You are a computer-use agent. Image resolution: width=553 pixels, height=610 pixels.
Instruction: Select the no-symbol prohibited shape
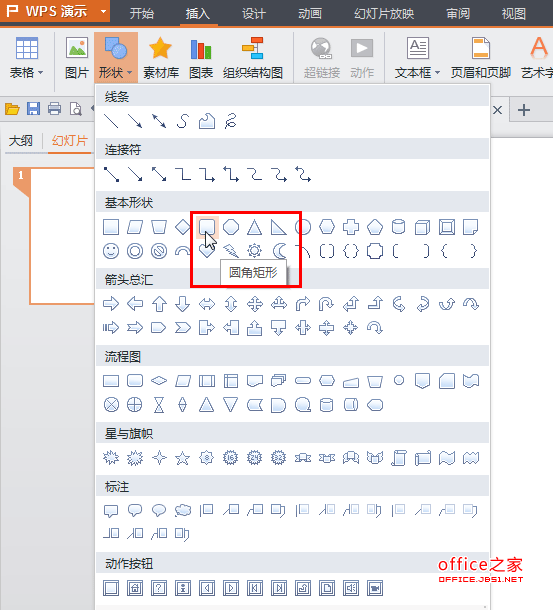159,251
